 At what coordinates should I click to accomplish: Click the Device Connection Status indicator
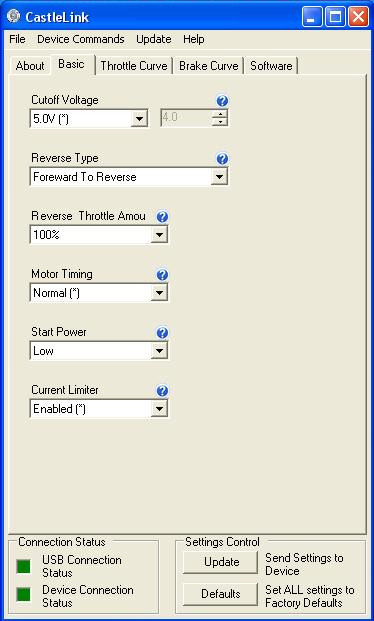click(x=23, y=595)
